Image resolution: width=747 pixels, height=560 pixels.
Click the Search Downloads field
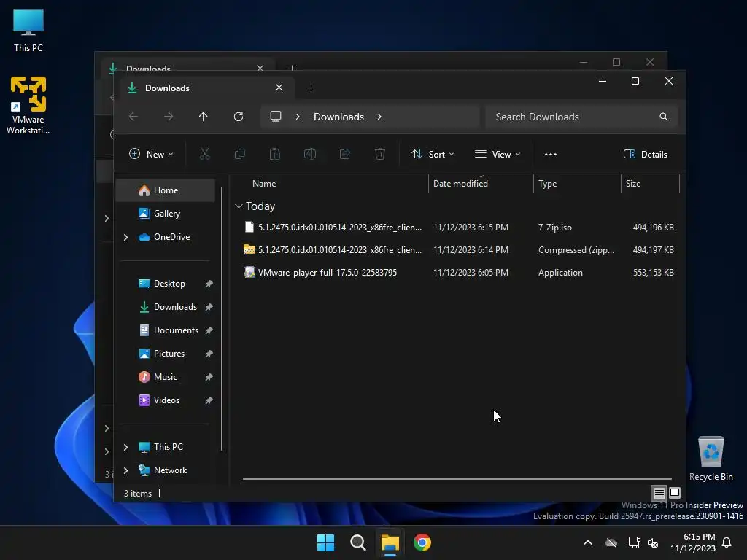tap(581, 117)
